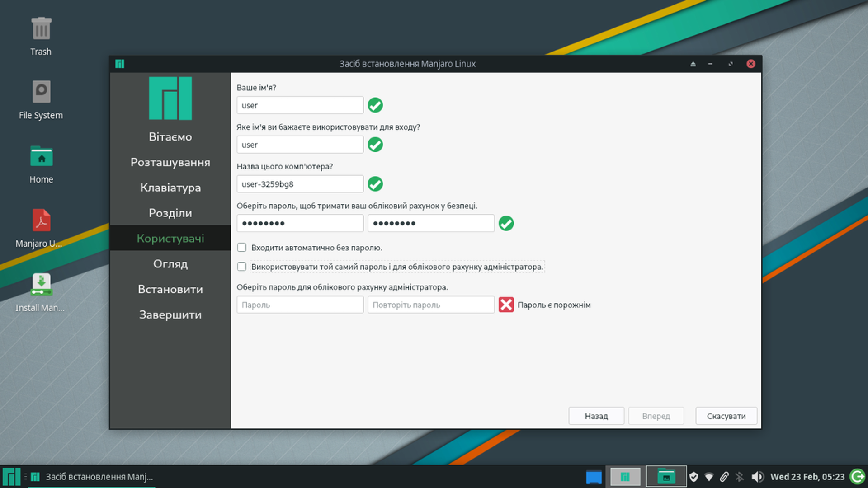868x488 pixels.
Task: Maximize the installer window
Action: (x=731, y=64)
